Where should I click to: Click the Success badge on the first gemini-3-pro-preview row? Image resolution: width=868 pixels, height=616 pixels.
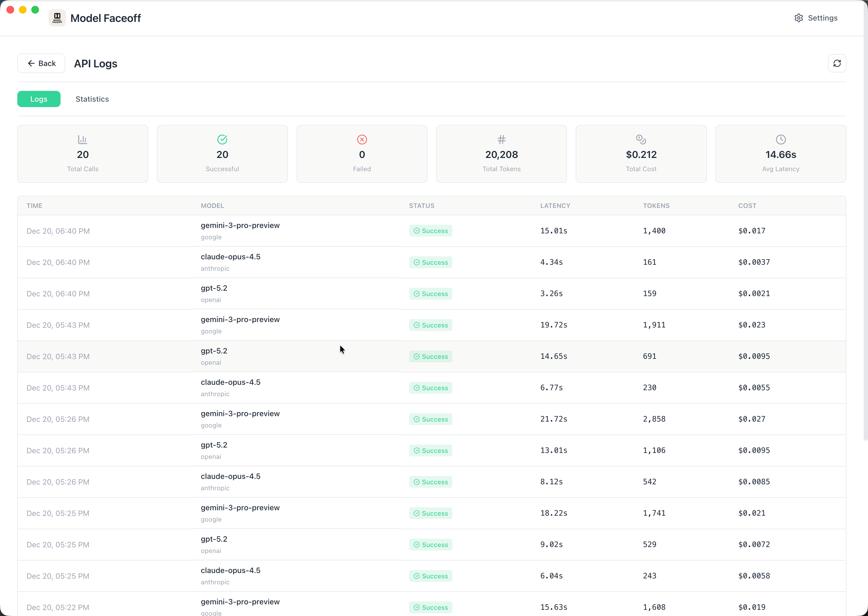(430, 230)
